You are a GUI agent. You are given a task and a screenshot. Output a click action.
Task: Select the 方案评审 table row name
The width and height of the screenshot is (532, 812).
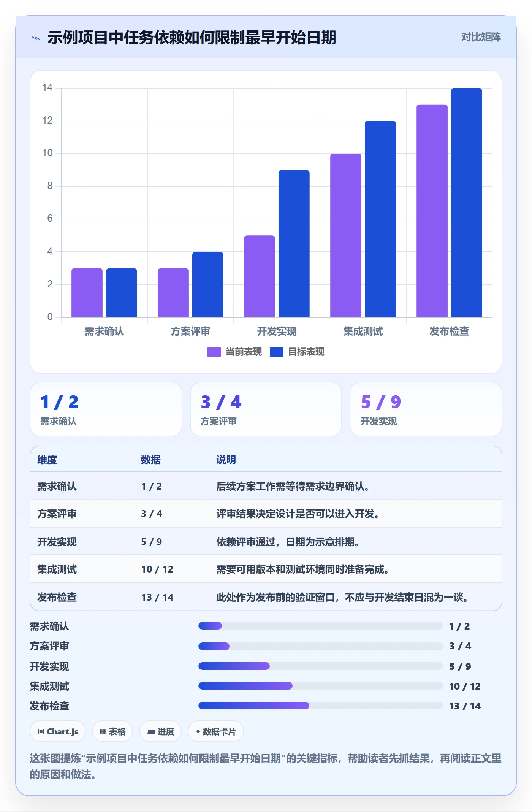tap(57, 514)
